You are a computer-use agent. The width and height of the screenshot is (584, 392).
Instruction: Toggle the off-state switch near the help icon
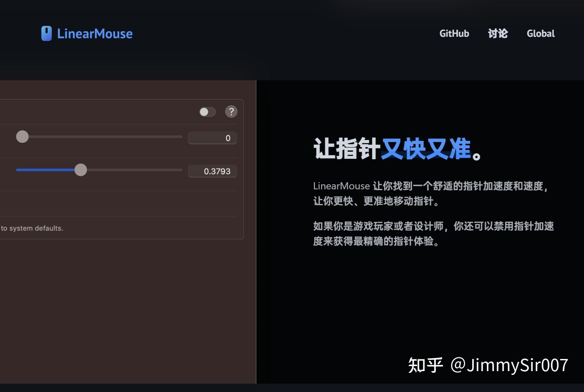(x=207, y=112)
